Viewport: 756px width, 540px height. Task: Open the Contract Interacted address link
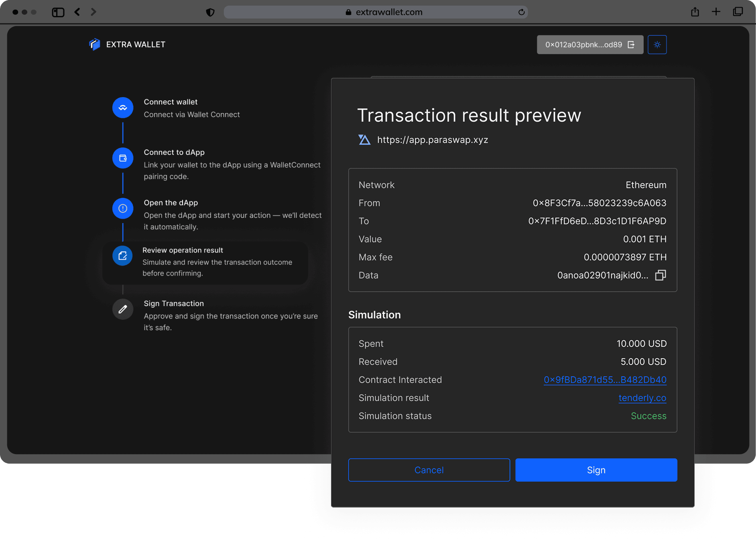(605, 380)
